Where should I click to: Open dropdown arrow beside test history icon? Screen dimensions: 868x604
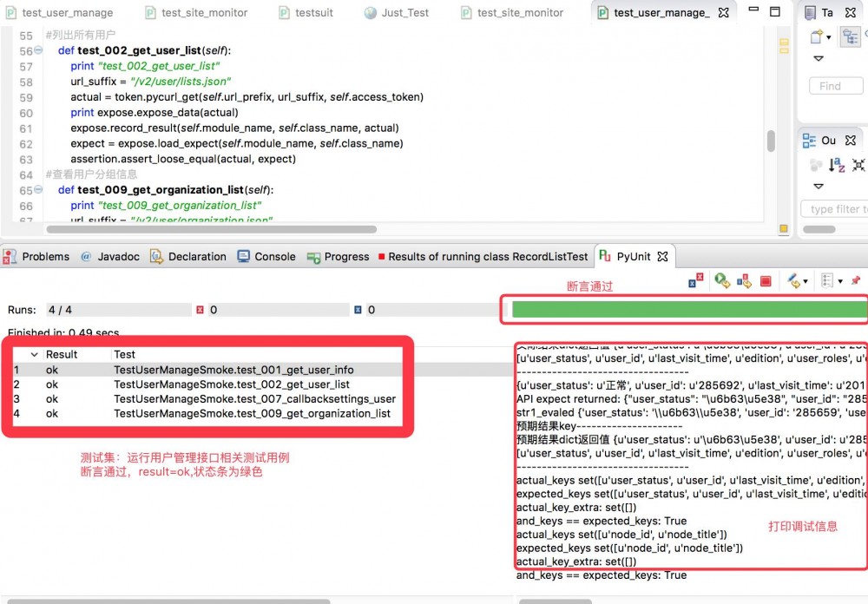(806, 281)
